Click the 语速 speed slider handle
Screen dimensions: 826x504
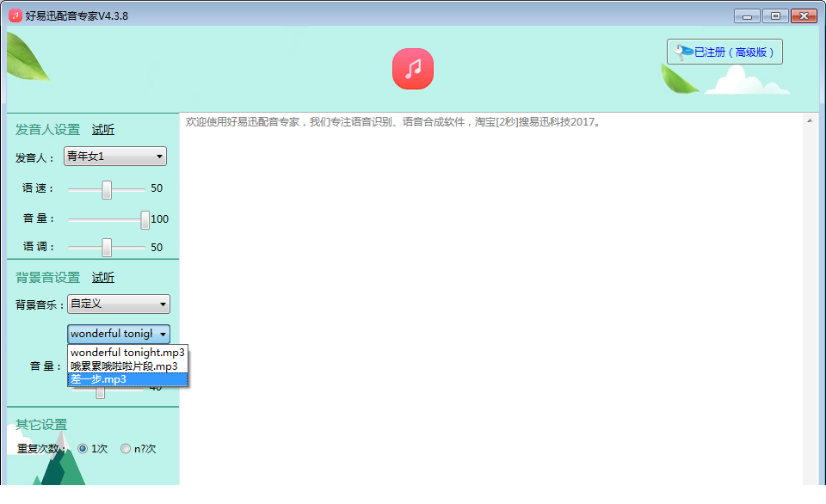(x=107, y=189)
